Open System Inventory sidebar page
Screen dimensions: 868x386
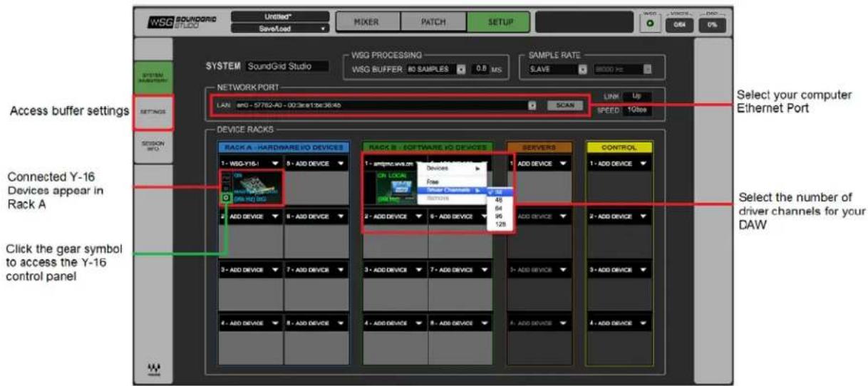pyautogui.click(x=153, y=77)
